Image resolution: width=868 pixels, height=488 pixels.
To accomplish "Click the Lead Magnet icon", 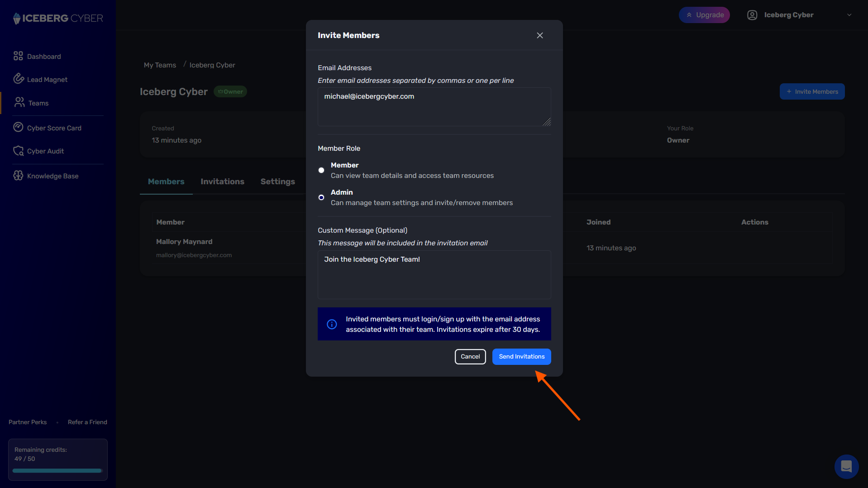I will coord(18,79).
